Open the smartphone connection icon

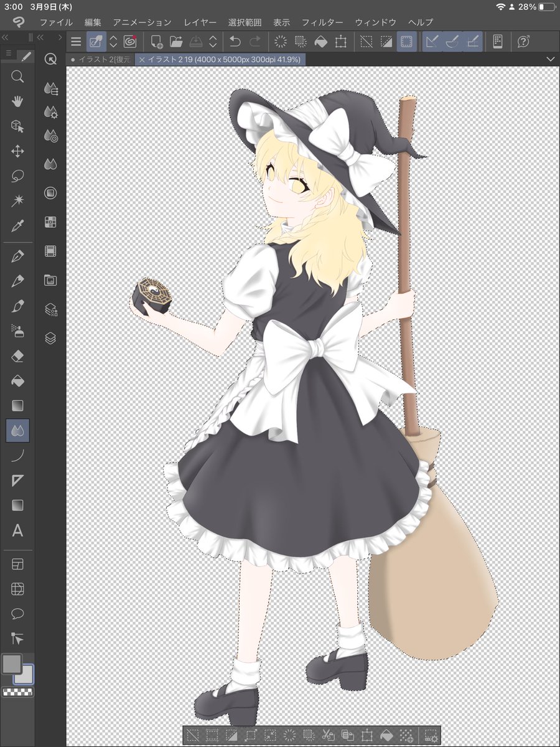pos(498,42)
